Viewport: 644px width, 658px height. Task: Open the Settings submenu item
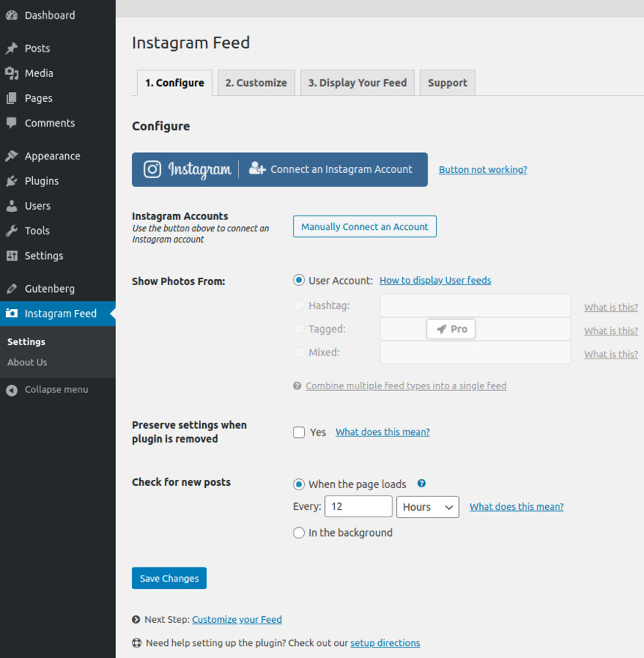(26, 342)
